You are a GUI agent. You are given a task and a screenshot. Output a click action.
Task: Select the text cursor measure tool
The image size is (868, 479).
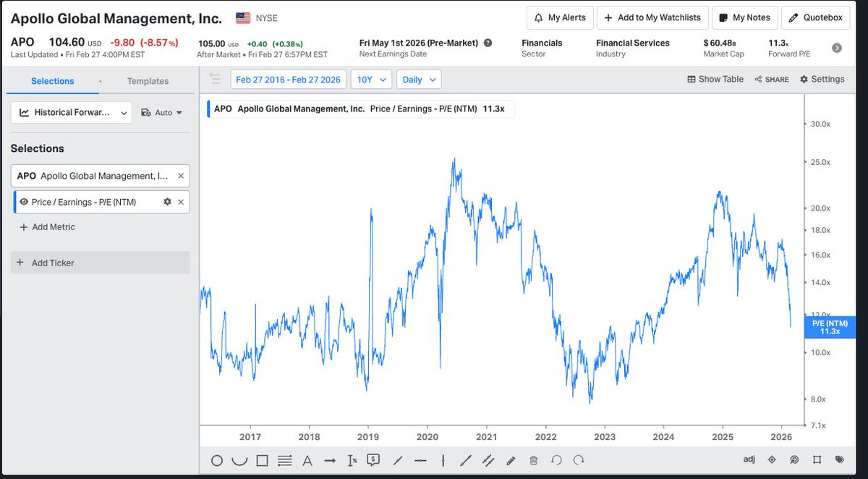pos(352,460)
